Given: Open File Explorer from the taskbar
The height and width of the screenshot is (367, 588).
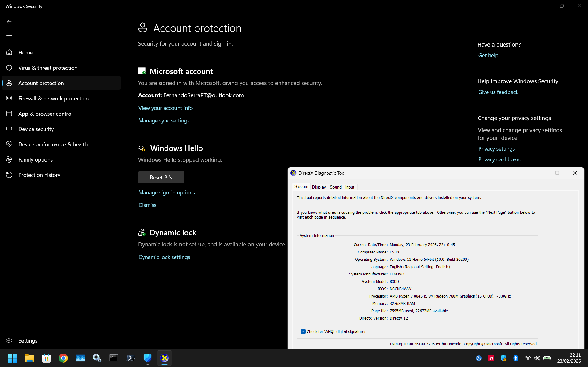Looking at the screenshot, I should pos(29,358).
